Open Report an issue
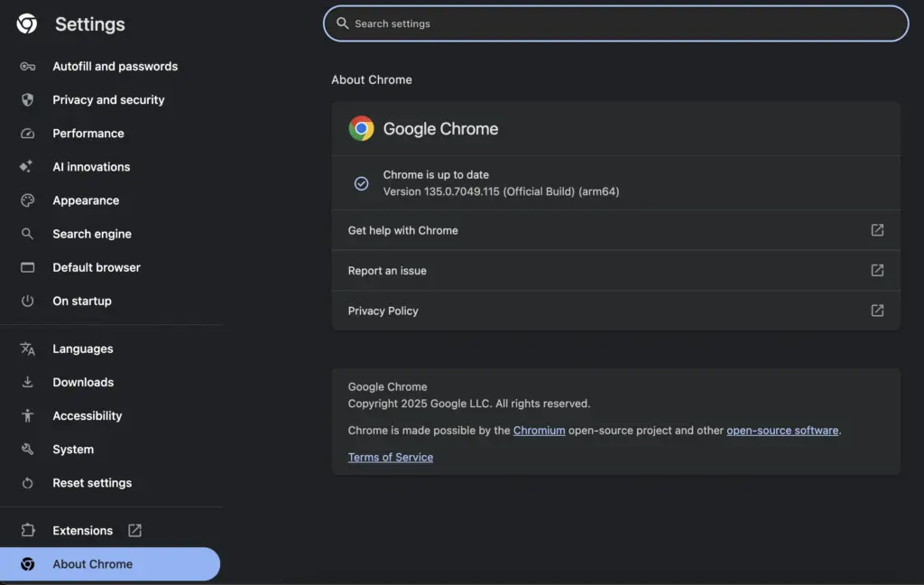 [x=615, y=270]
